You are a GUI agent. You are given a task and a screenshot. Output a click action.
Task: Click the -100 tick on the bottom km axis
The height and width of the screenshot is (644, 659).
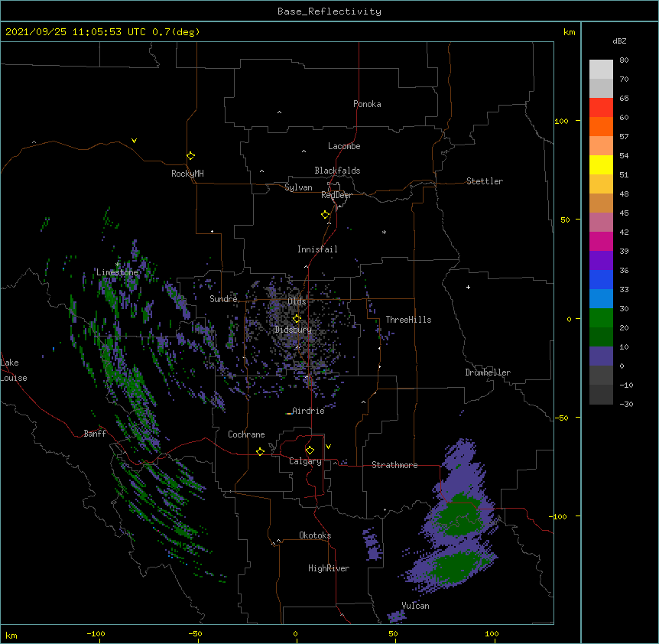pyautogui.click(x=96, y=633)
